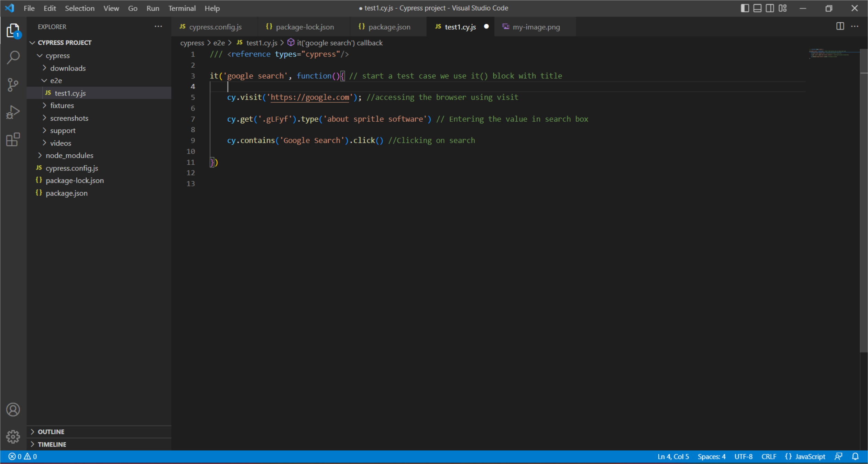Open the Selection menu

(x=80, y=8)
